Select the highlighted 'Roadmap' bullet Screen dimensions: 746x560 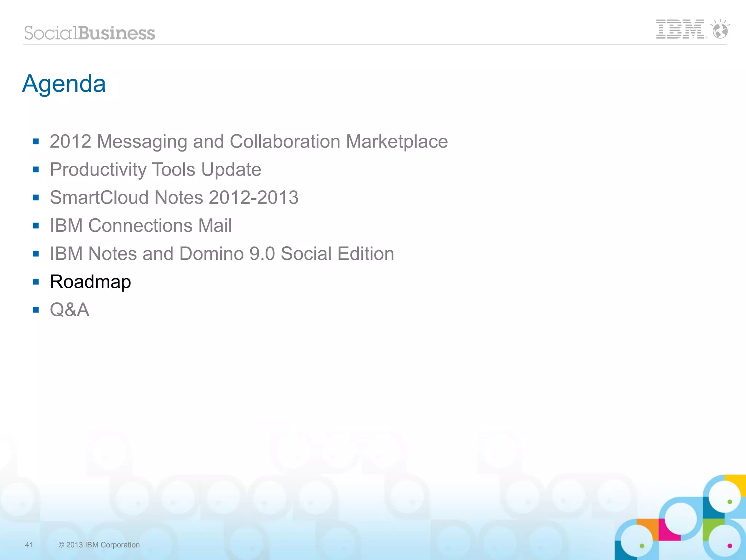pos(90,282)
